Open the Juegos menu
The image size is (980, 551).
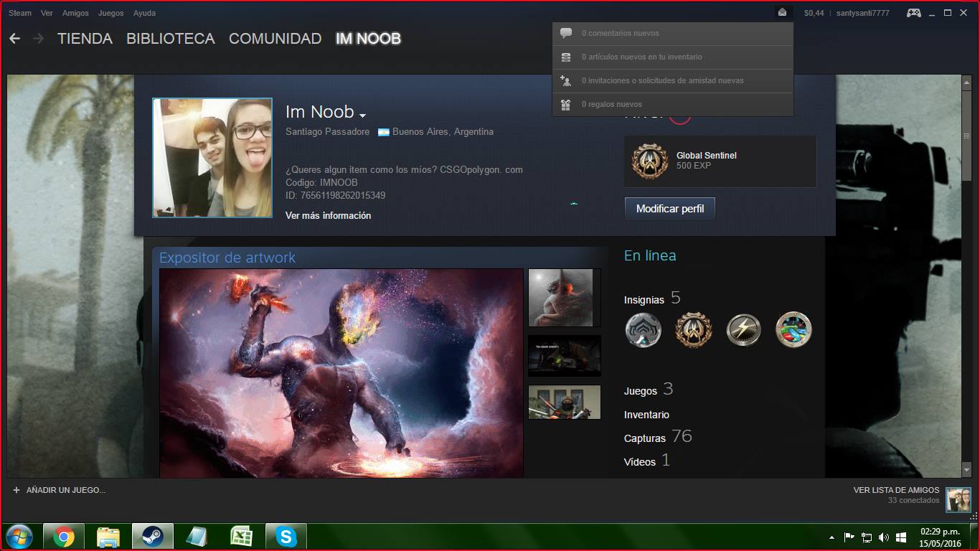point(110,13)
